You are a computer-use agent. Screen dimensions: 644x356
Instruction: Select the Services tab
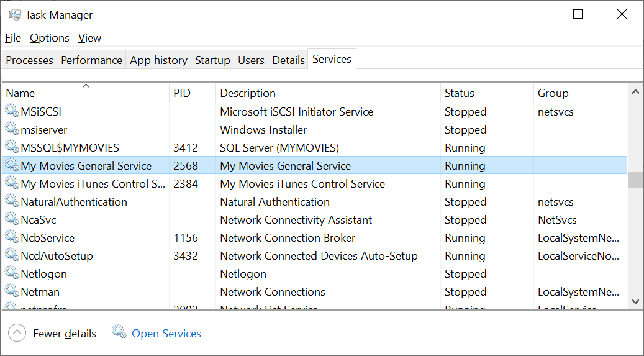tap(332, 59)
